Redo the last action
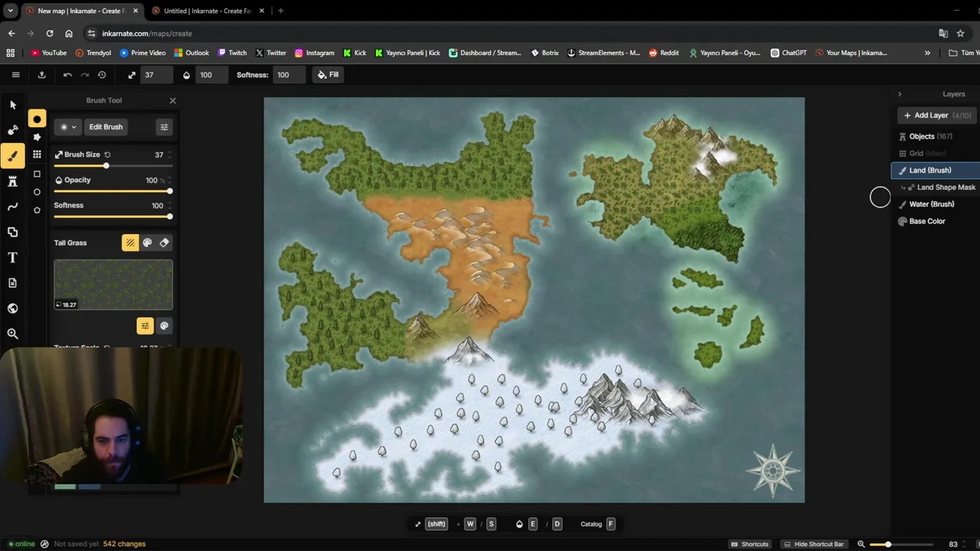 pos(84,75)
